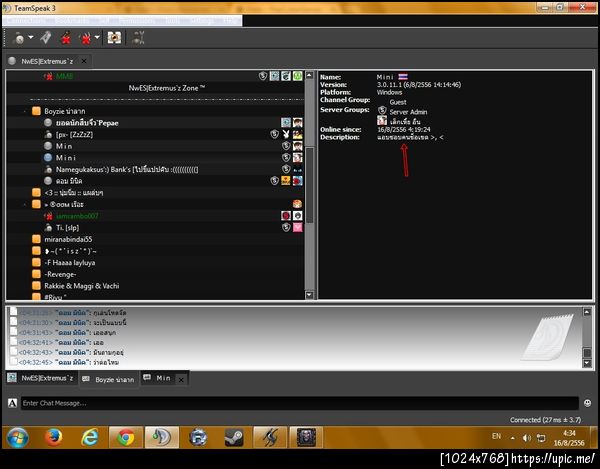Toggle the first red-crossed mute toolbar icon

point(66,38)
